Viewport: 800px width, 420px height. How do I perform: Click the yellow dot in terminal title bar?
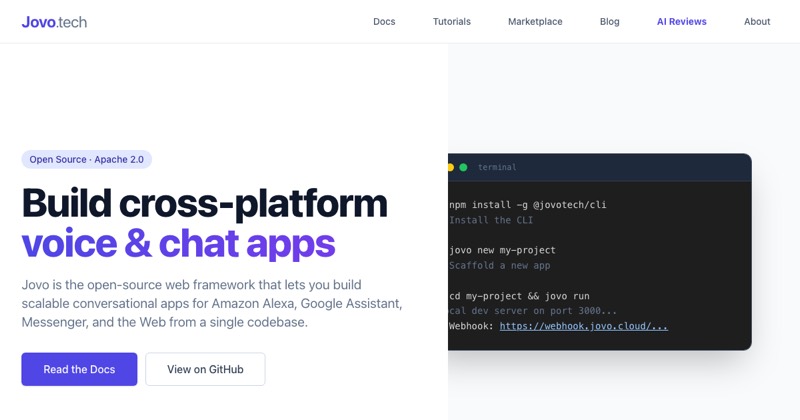pos(451,167)
